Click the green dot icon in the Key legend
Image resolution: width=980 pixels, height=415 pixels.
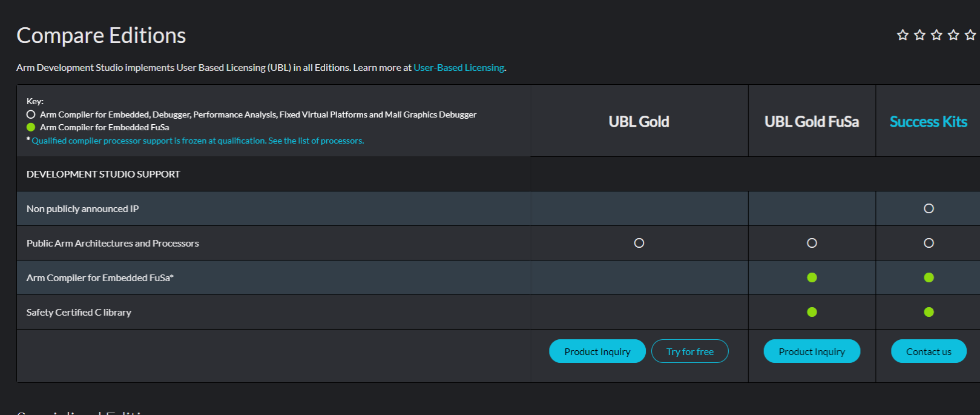click(31, 127)
